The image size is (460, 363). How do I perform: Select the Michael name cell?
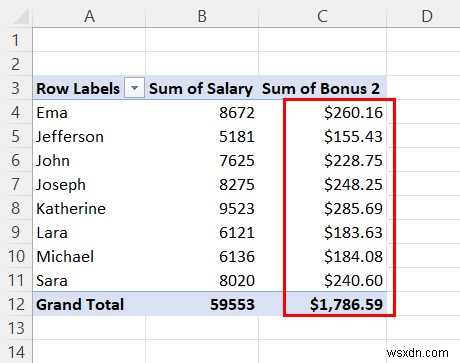(89, 256)
